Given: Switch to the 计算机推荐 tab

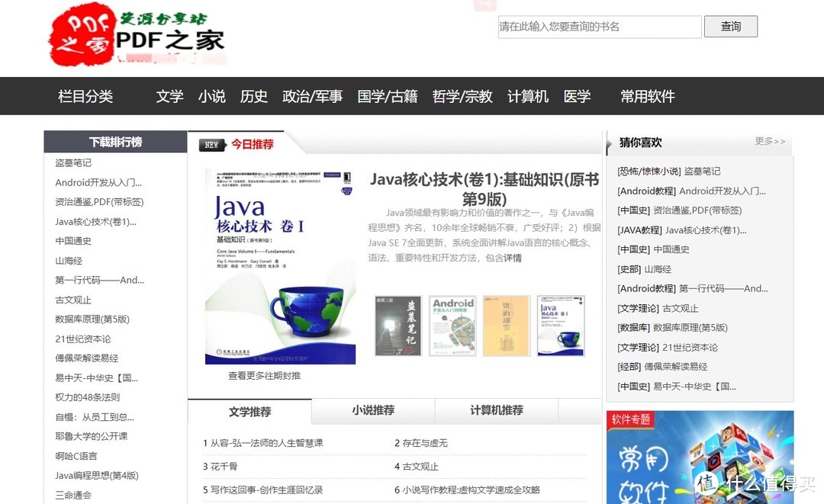Looking at the screenshot, I should click(x=497, y=410).
